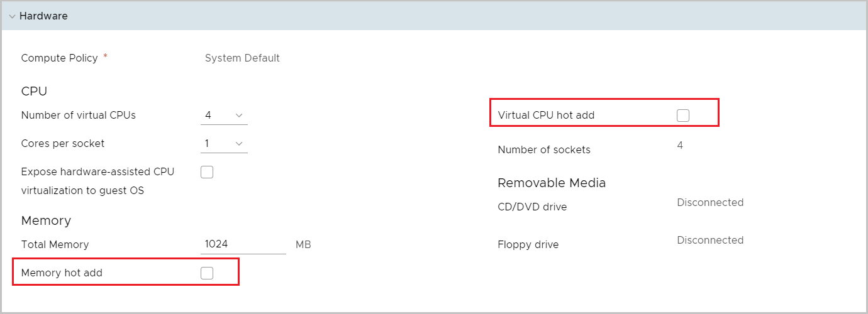868x314 pixels.
Task: Click the Number of sockets value
Action: coord(680,146)
